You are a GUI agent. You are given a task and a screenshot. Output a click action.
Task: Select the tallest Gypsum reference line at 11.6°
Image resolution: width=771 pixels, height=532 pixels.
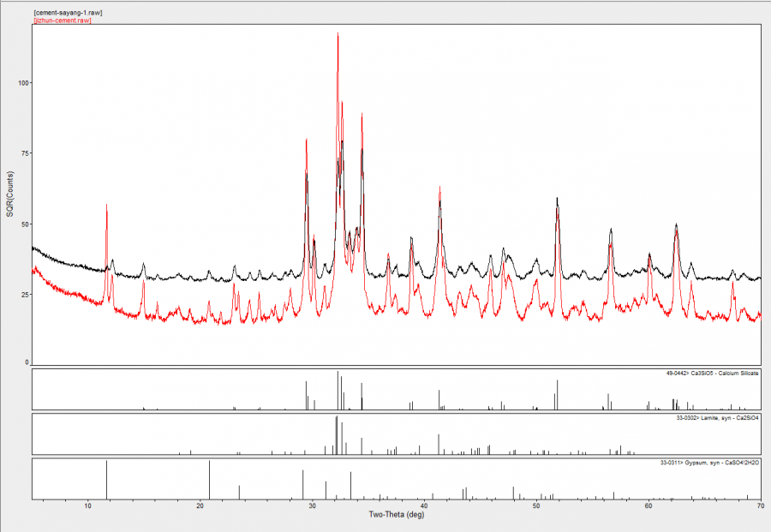[x=106, y=480]
